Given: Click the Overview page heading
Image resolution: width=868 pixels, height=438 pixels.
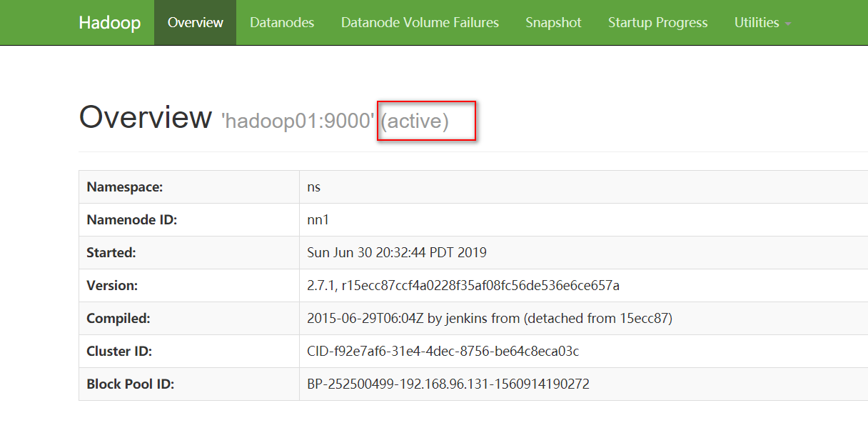Looking at the screenshot, I should tap(146, 116).
